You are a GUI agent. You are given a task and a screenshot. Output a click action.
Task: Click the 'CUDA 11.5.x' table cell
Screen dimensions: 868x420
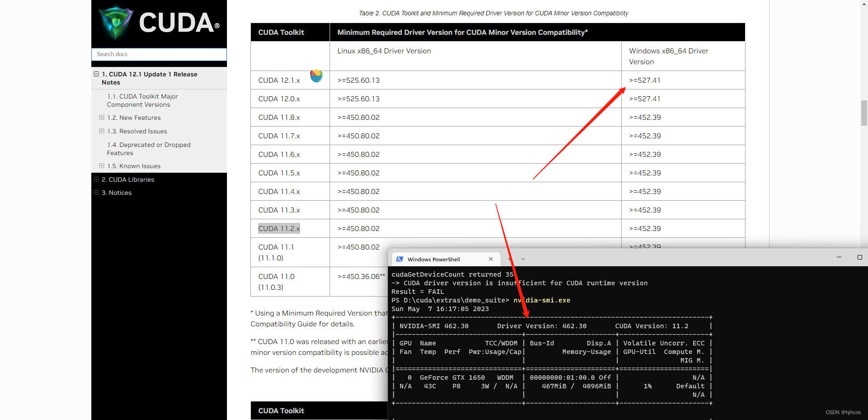pos(290,173)
